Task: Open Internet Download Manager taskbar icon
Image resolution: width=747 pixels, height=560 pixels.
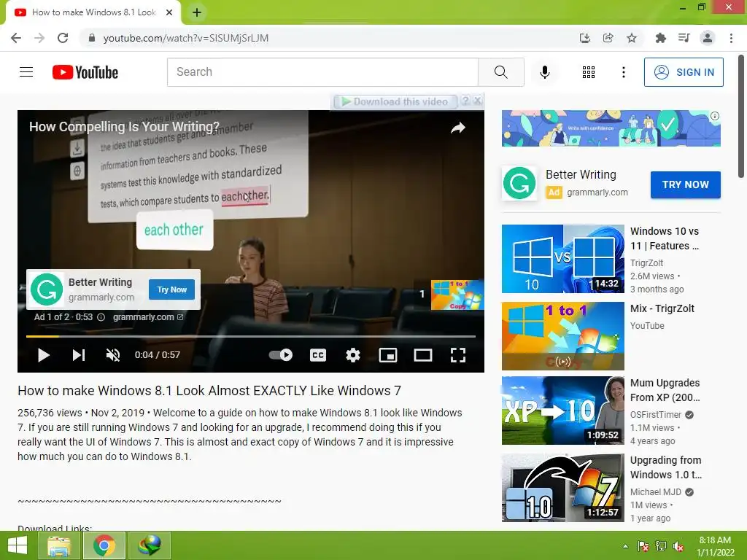Action: click(x=149, y=545)
